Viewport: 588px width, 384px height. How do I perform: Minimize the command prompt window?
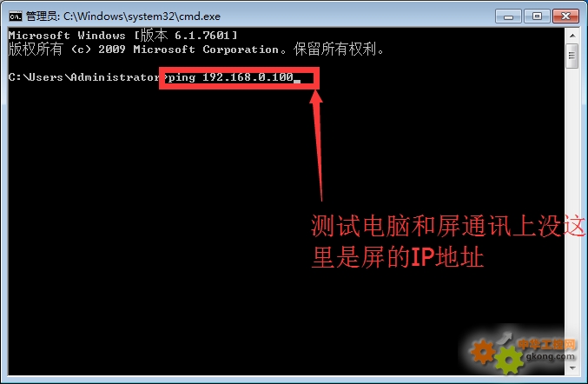click(508, 17)
